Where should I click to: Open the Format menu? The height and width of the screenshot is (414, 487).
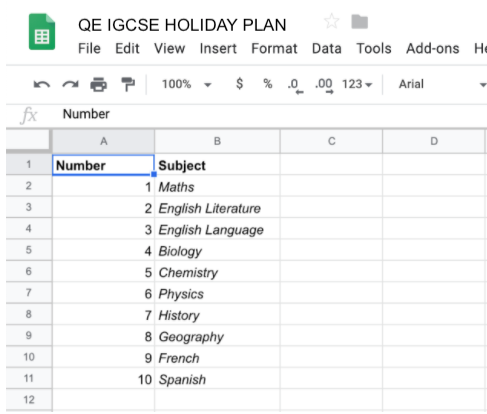tap(274, 49)
